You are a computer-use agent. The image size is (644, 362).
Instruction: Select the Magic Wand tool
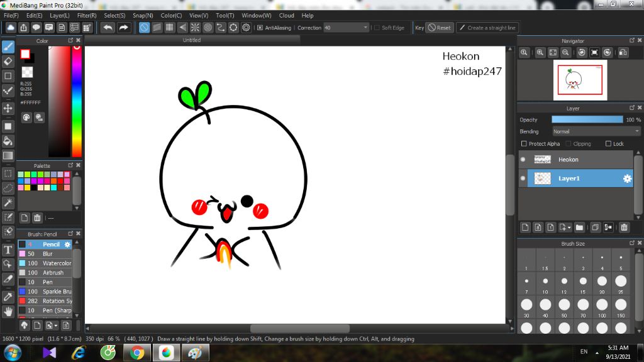pyautogui.click(x=8, y=203)
